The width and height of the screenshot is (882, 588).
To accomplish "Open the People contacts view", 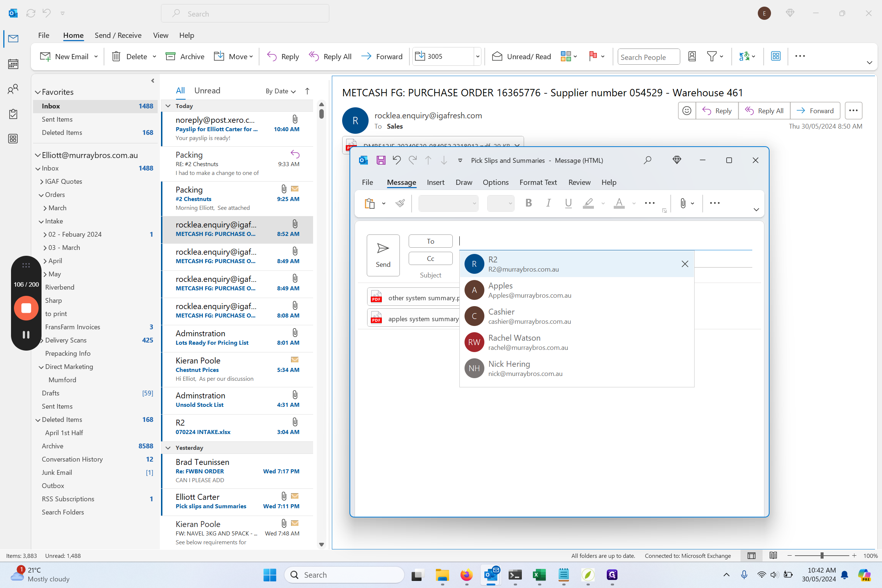I will (13, 89).
